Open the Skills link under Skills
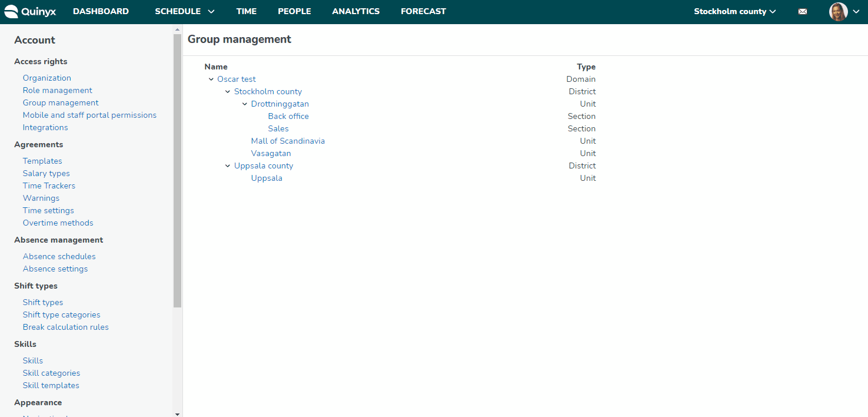 point(33,360)
